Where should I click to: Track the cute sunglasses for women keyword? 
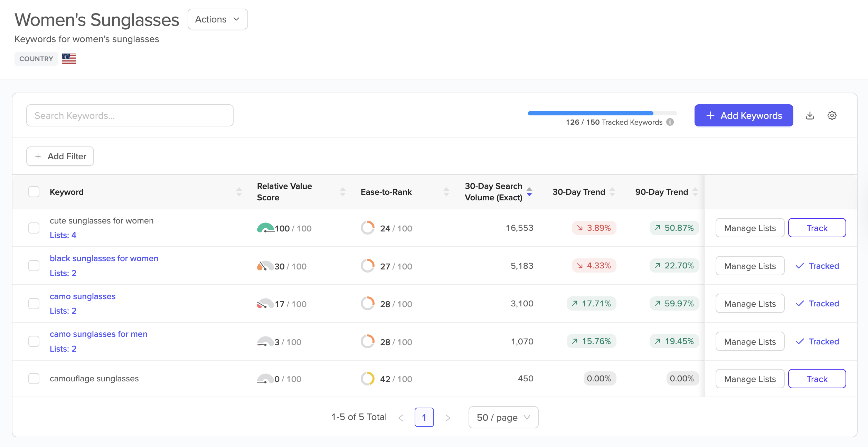(817, 228)
